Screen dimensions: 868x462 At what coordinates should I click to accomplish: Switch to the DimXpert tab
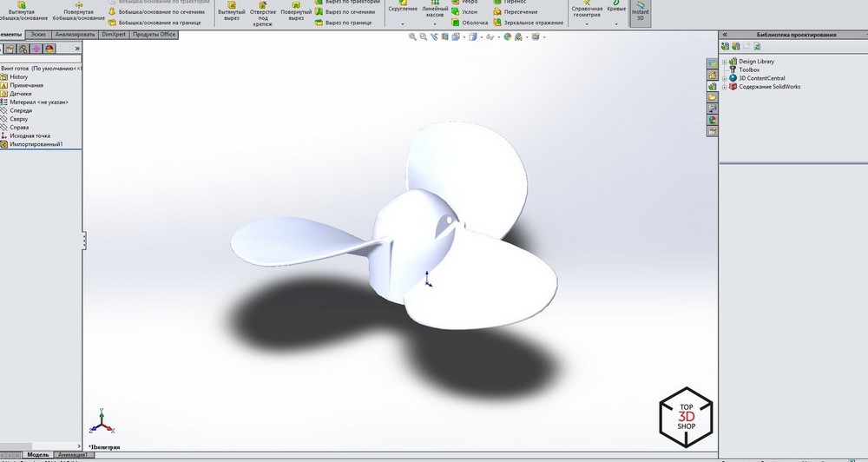114,35
